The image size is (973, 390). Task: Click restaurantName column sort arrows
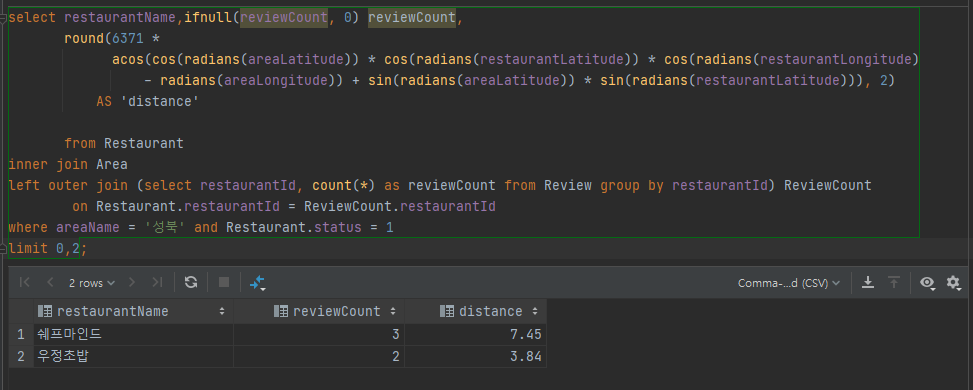222,311
